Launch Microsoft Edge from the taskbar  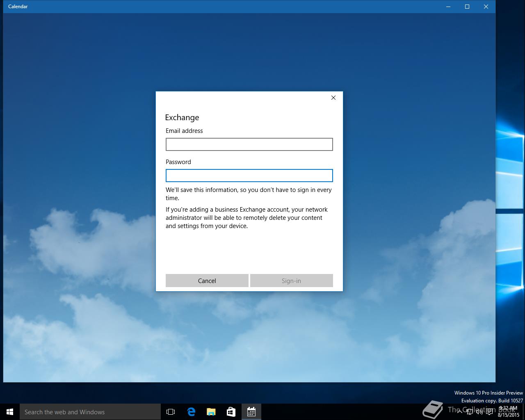[191, 412]
